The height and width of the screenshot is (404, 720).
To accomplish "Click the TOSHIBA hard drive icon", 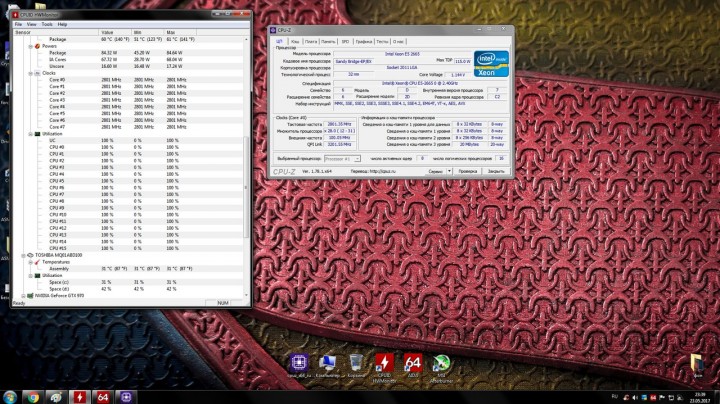I will [30, 255].
